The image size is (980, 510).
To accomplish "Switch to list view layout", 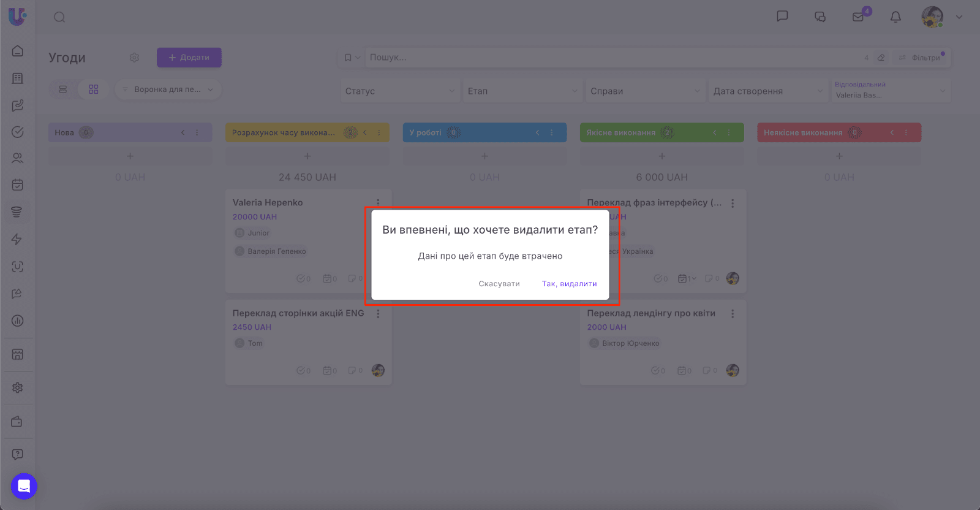I will click(63, 89).
